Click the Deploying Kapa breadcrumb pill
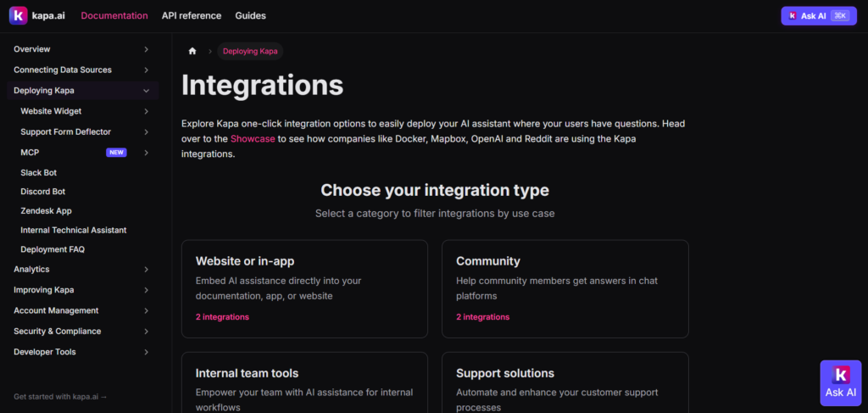 click(x=250, y=52)
